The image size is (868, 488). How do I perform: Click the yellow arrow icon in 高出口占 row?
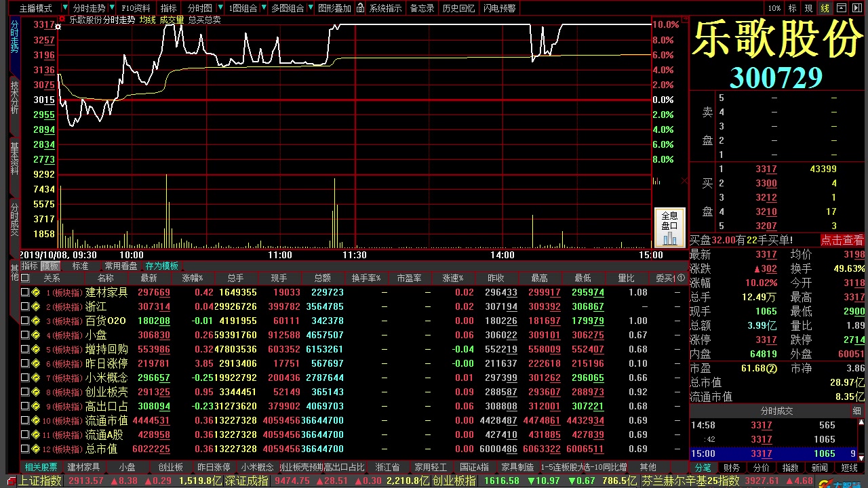[x=36, y=406]
